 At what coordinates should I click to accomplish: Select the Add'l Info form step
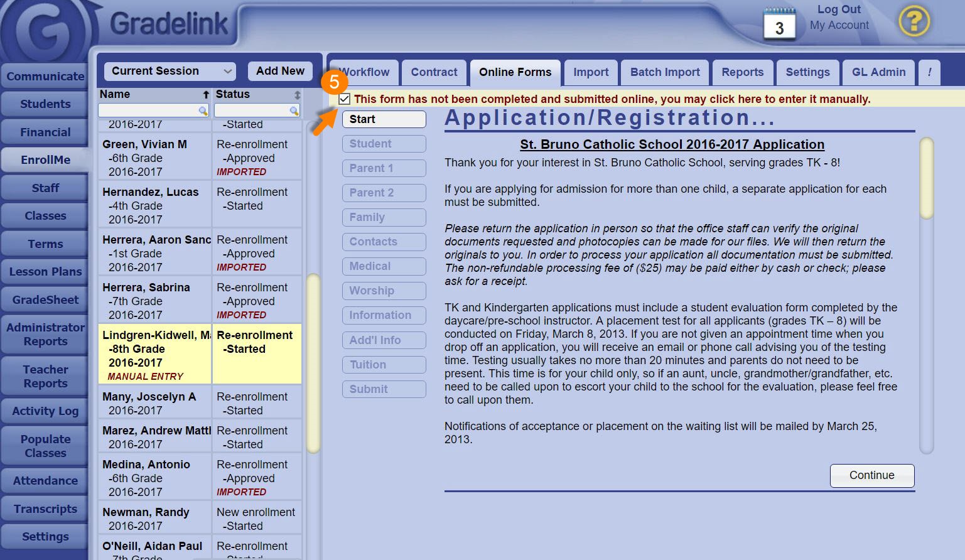(x=384, y=340)
